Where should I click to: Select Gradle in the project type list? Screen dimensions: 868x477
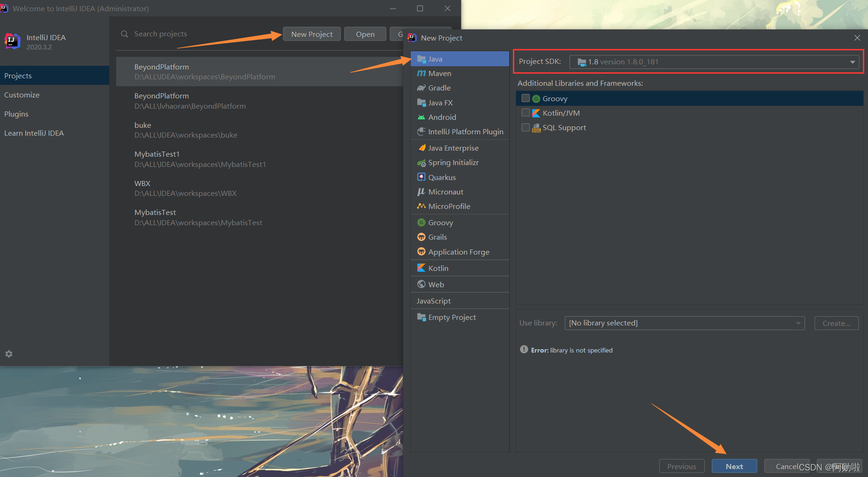tap(460, 88)
